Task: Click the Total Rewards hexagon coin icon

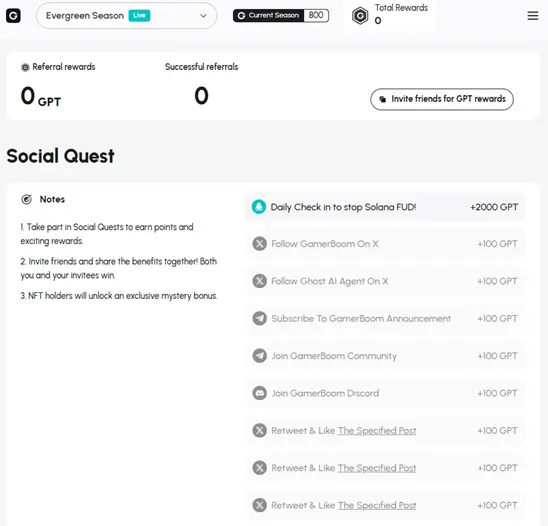Action: (x=360, y=16)
